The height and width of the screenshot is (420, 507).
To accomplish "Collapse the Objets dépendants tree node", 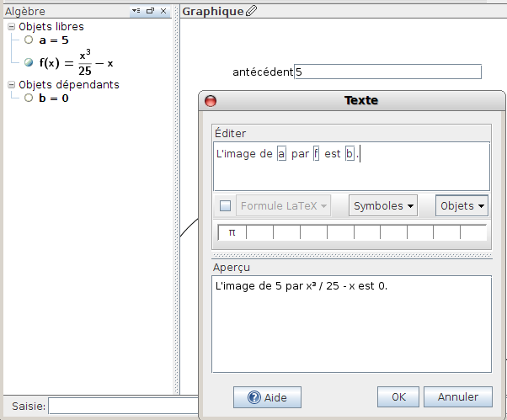I will click(11, 85).
